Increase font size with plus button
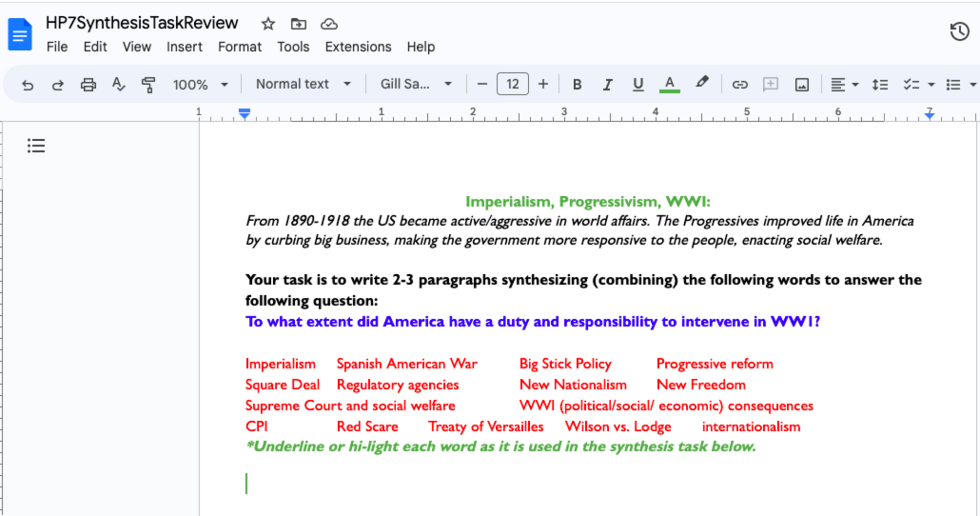The width and height of the screenshot is (980, 516). click(x=543, y=84)
